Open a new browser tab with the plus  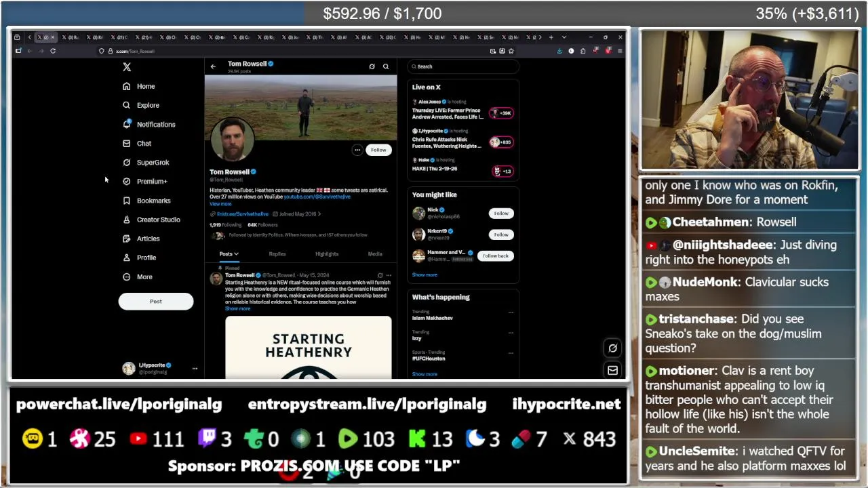pyautogui.click(x=551, y=37)
